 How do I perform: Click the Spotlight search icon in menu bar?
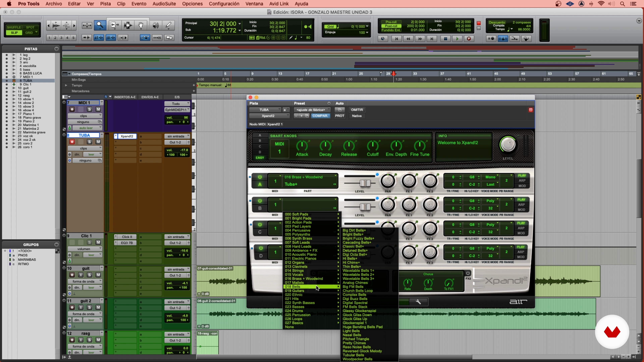[623, 4]
